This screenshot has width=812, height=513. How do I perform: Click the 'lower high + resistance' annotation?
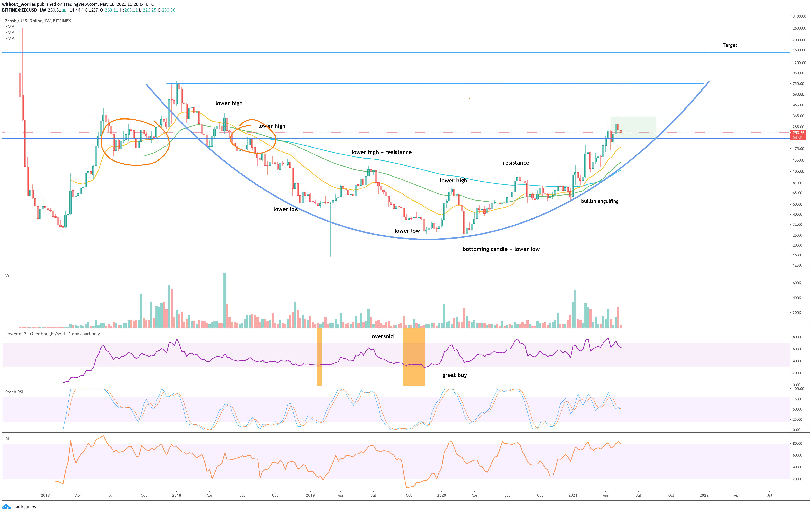coord(381,152)
